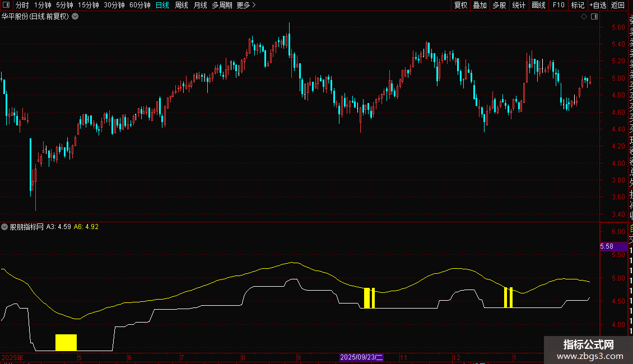Screen dimensions: 633x364
Task: Switch to the 周线 weekly chart
Action: coord(181,5)
